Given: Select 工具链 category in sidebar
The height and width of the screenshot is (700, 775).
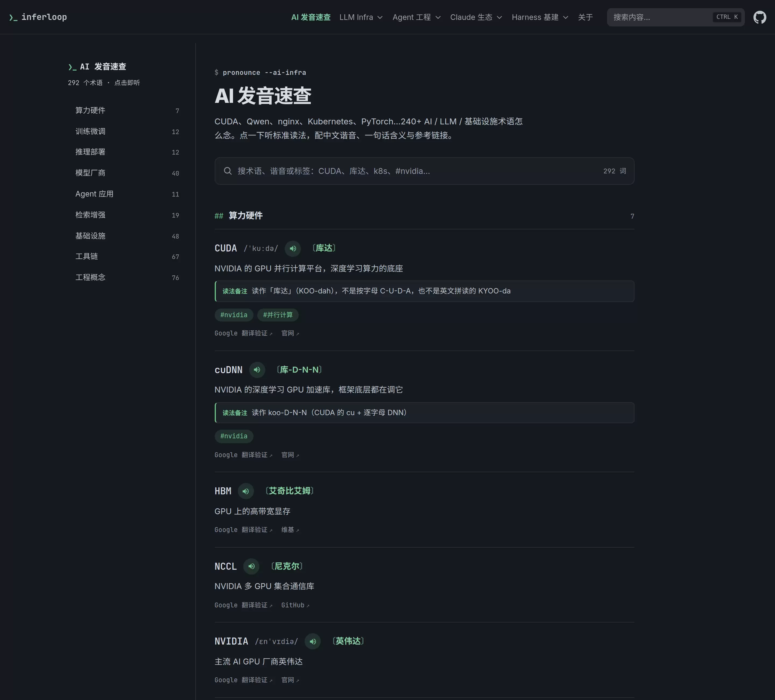Looking at the screenshot, I should 127,257.
